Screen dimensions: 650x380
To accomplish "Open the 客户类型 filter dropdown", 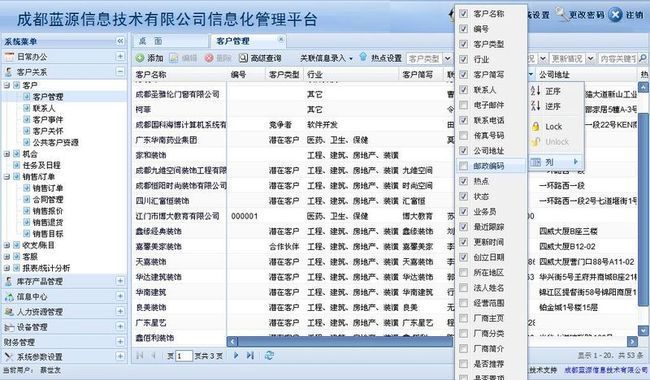I will tap(448, 58).
